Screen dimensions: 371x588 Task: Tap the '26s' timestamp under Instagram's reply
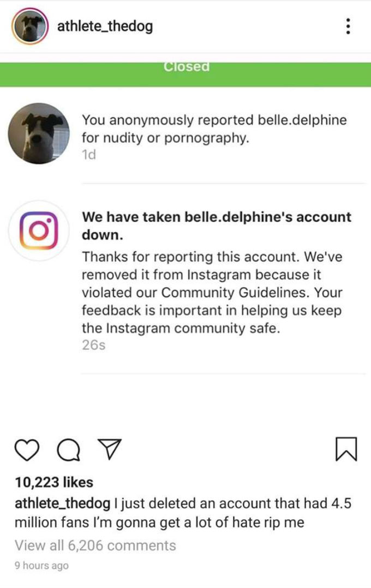tap(93, 345)
